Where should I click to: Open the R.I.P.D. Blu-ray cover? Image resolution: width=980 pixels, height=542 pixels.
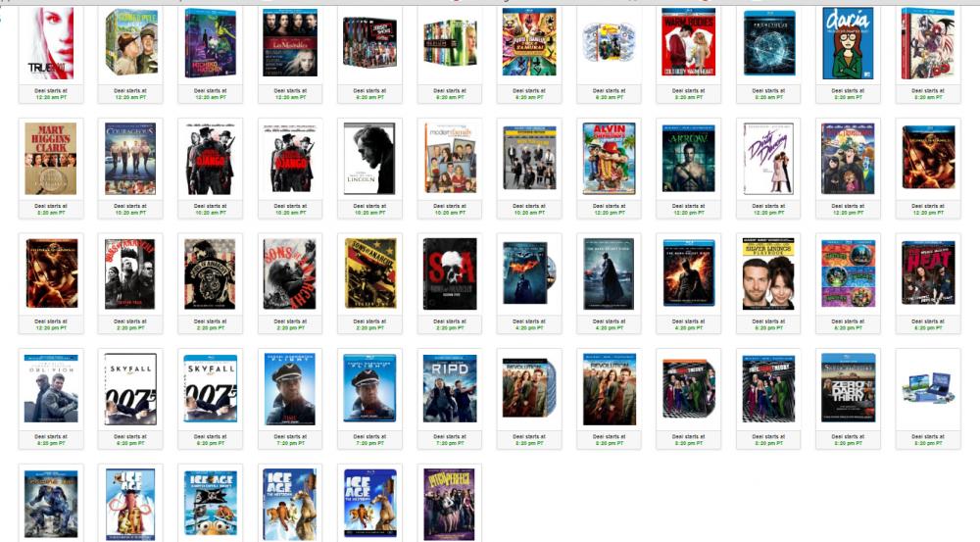450,388
